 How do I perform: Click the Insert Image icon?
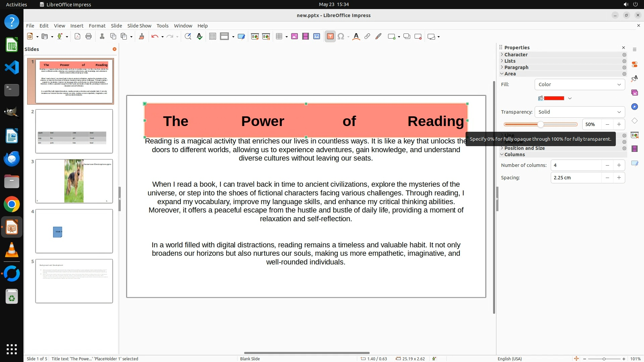294,37
